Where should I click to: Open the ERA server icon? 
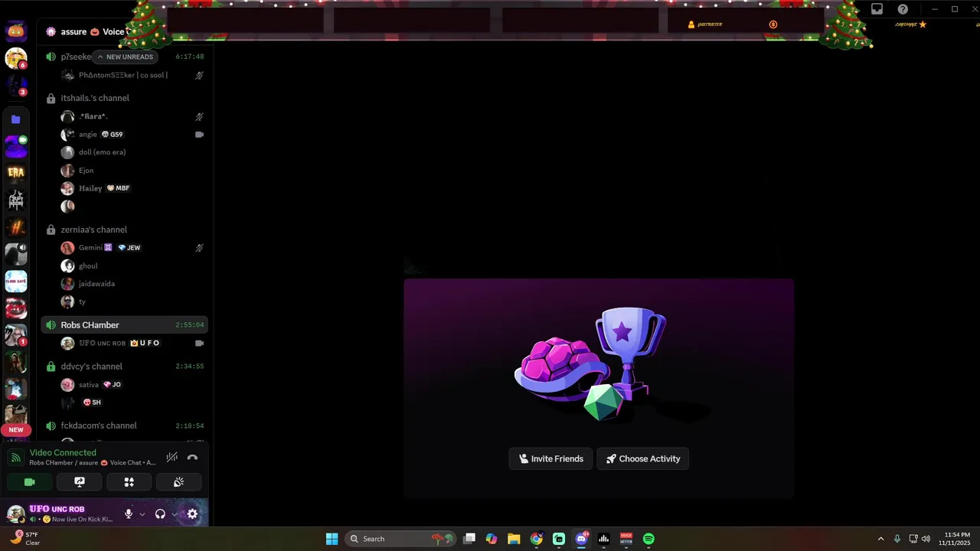point(16,172)
